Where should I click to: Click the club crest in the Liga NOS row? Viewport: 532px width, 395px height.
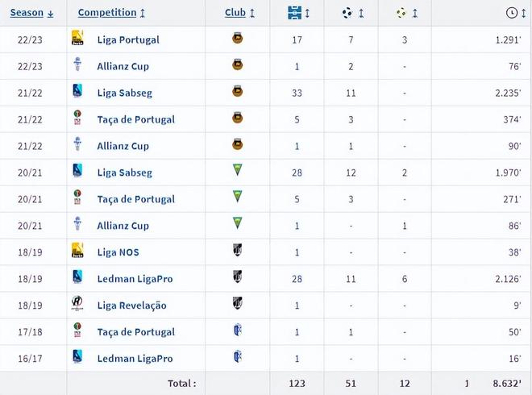point(237,252)
